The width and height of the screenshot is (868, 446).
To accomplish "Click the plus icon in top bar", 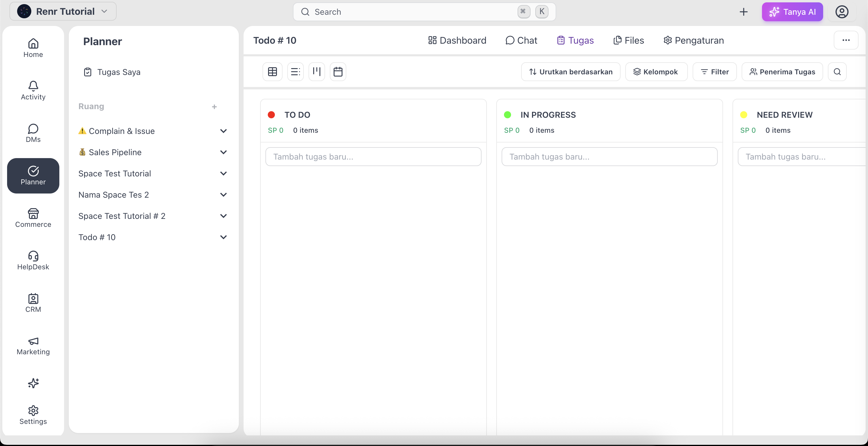I will [x=743, y=12].
